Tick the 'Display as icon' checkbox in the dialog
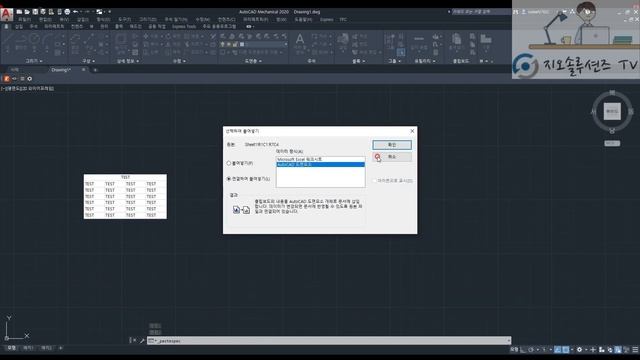This screenshot has height=360, width=640. click(x=374, y=180)
